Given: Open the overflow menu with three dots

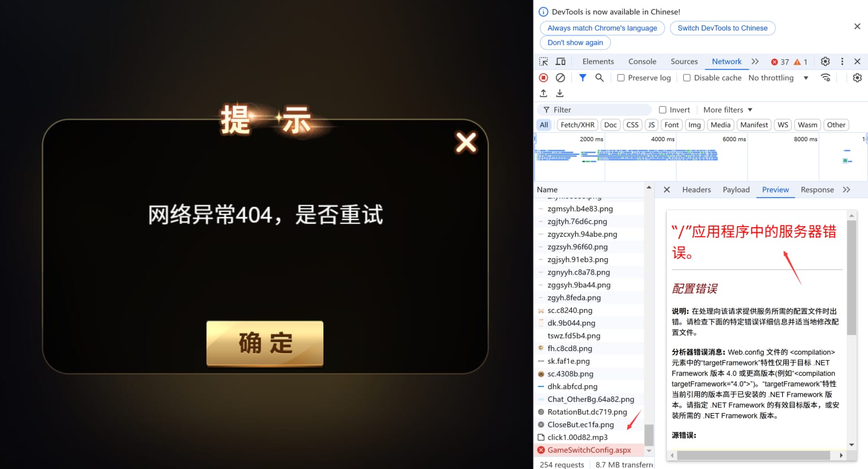Looking at the screenshot, I should pyautogui.click(x=842, y=61).
